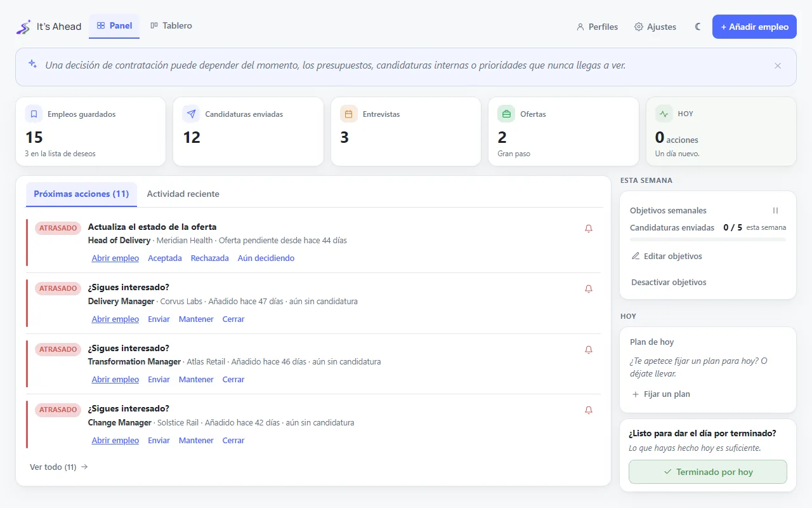Click Cerrar for Change Manager
The image size is (812, 508).
coord(233,441)
